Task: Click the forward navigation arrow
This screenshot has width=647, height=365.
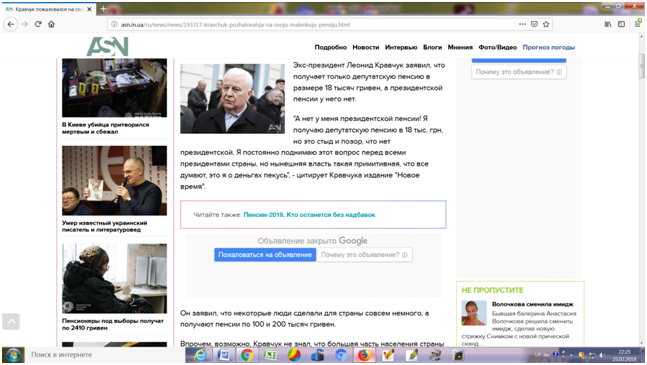Action: coord(25,24)
